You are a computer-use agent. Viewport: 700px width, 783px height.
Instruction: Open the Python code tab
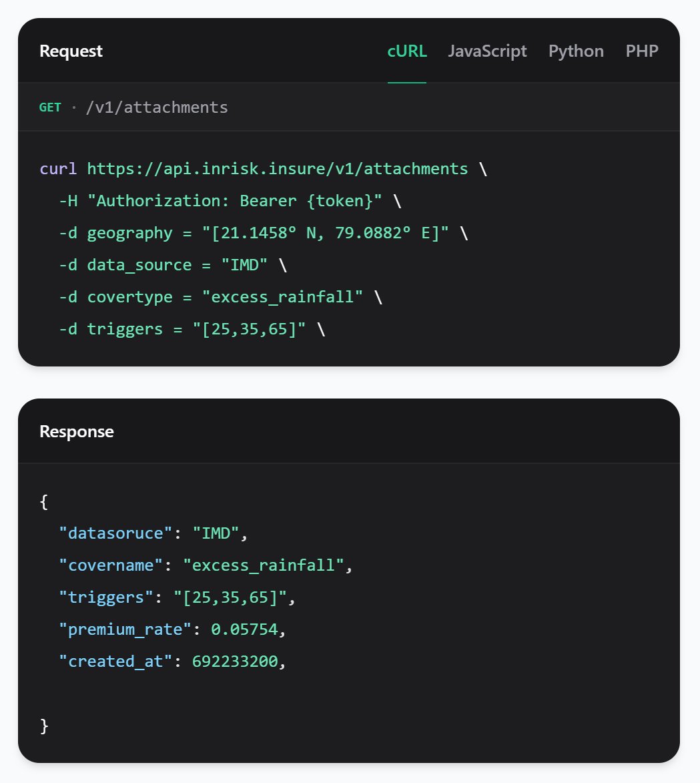tap(576, 51)
